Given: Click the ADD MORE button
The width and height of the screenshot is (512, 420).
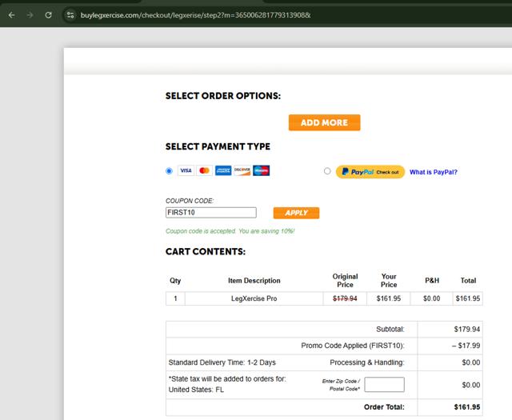Looking at the screenshot, I should coord(324,122).
